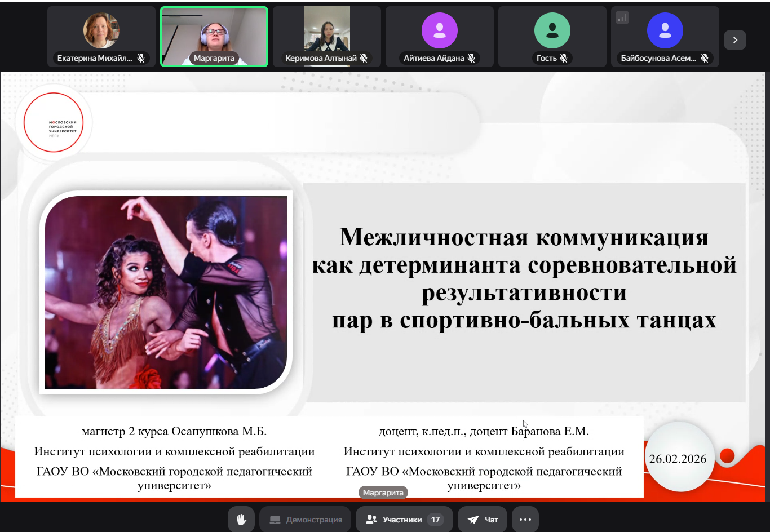The width and height of the screenshot is (770, 532).
Task: Click the signal strength icon on Байбосунова tile
Action: pos(622,18)
